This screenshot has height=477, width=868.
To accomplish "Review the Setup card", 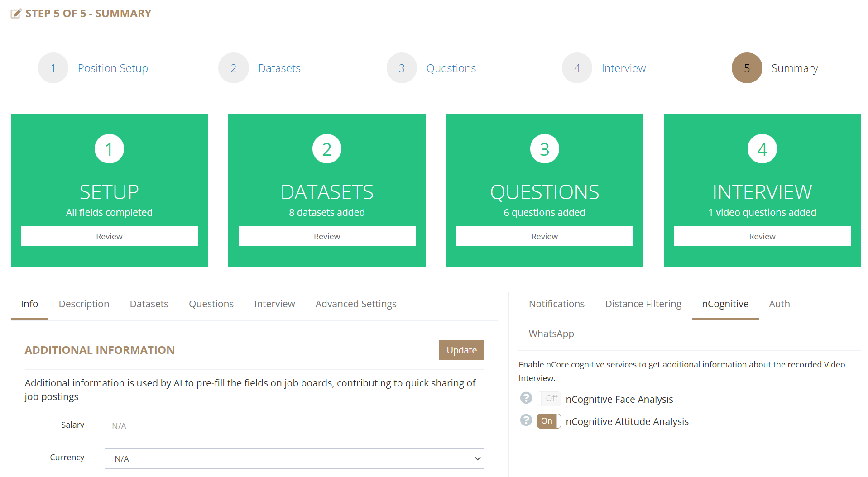I will click(109, 236).
